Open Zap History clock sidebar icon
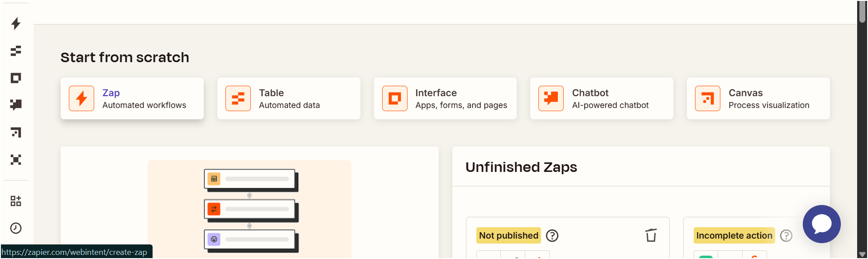Viewport: 868px width, 259px height. (x=16, y=228)
